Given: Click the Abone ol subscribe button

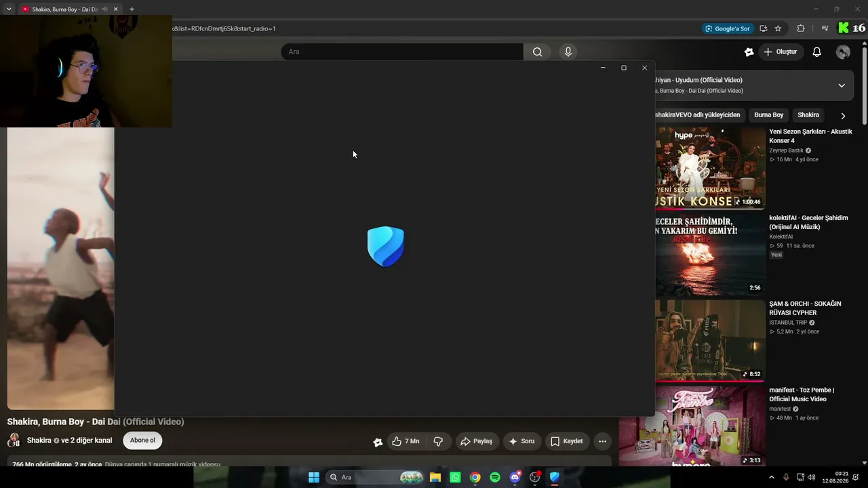Looking at the screenshot, I should (142, 441).
